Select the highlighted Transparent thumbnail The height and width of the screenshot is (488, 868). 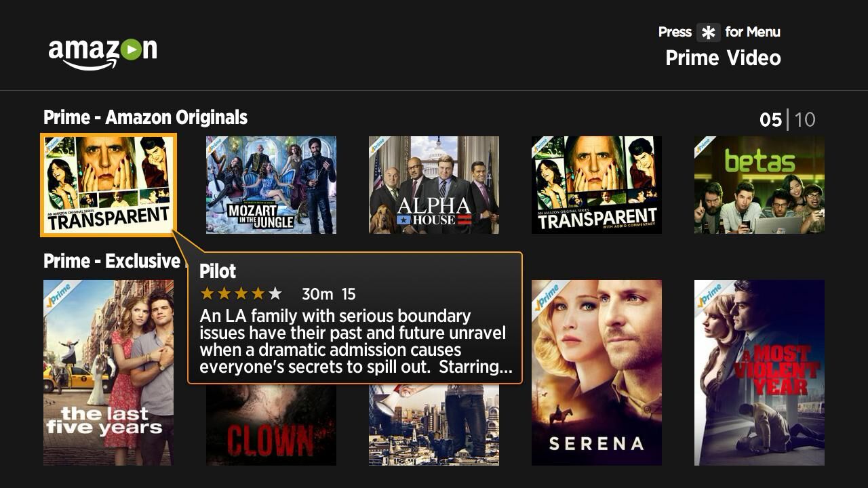[108, 185]
